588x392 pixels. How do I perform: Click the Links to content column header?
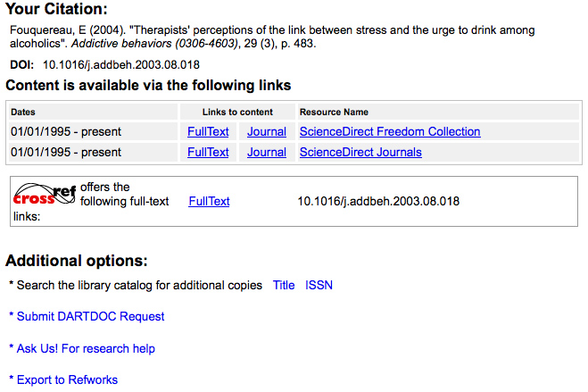(x=237, y=113)
